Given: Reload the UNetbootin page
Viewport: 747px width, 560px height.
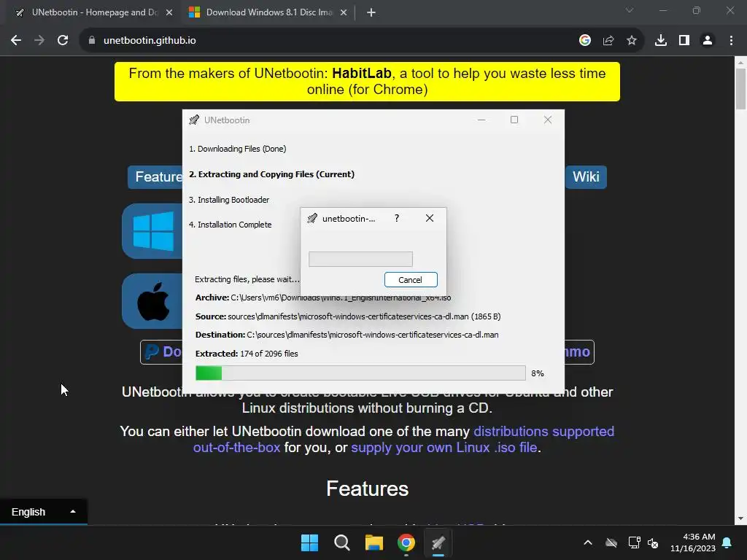Looking at the screenshot, I should click(x=63, y=41).
